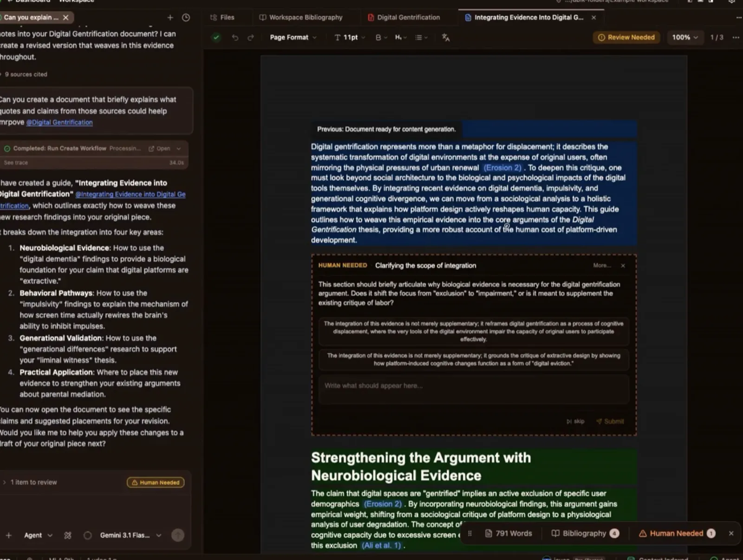This screenshot has width=743, height=560.
Task: Click See trace under workflow
Action: [16, 163]
